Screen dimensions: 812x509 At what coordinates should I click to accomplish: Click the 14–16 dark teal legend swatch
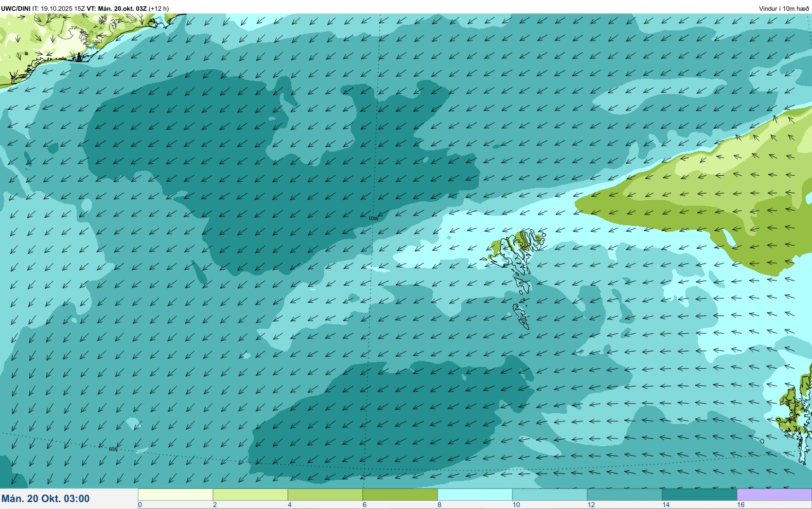tap(700, 494)
